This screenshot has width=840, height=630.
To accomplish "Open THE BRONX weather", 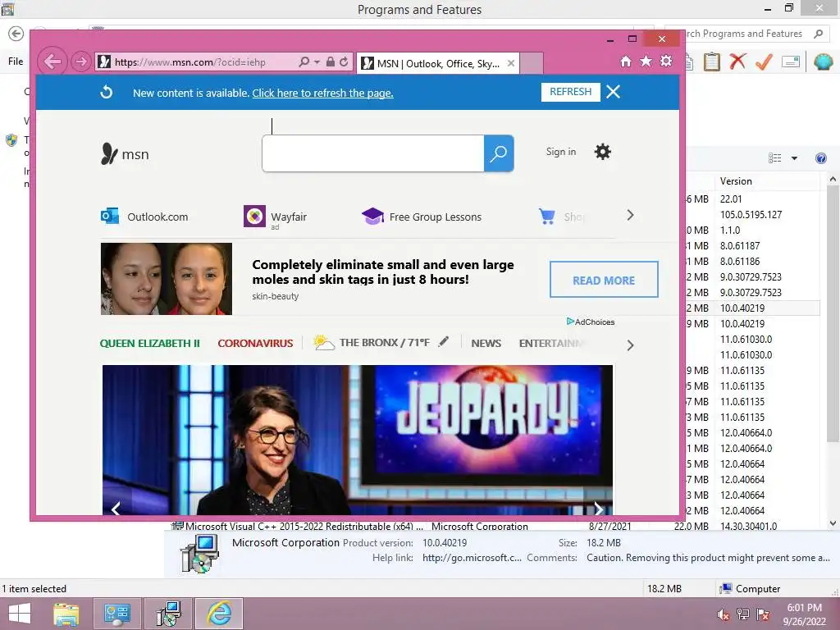I will [x=372, y=342].
